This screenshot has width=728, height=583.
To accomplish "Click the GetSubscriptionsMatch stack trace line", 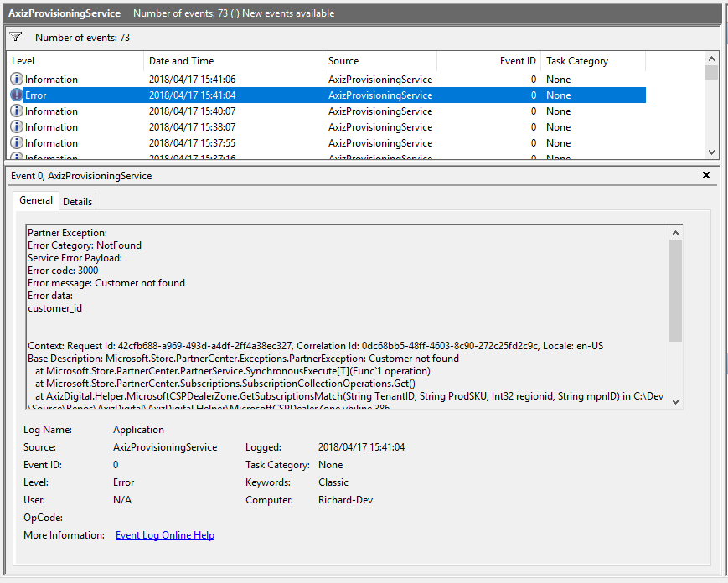I will pos(349,396).
